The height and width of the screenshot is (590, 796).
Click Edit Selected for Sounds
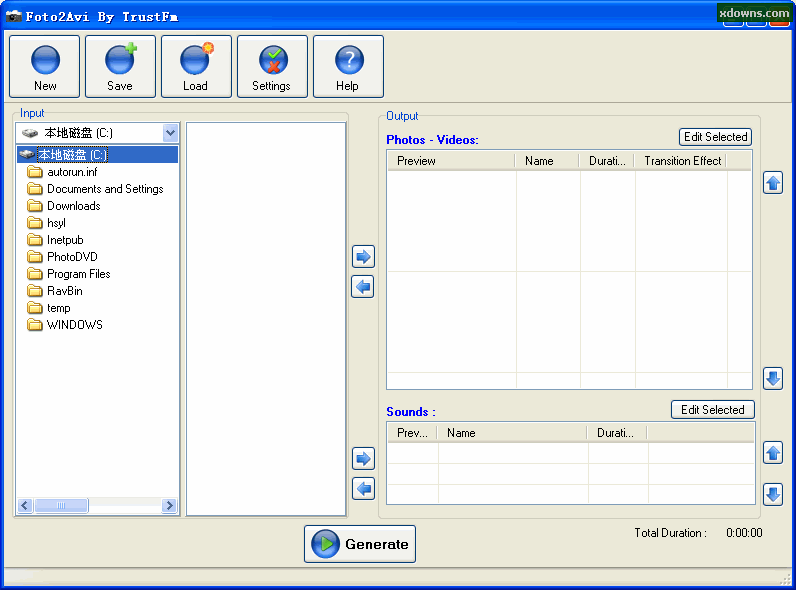point(713,410)
